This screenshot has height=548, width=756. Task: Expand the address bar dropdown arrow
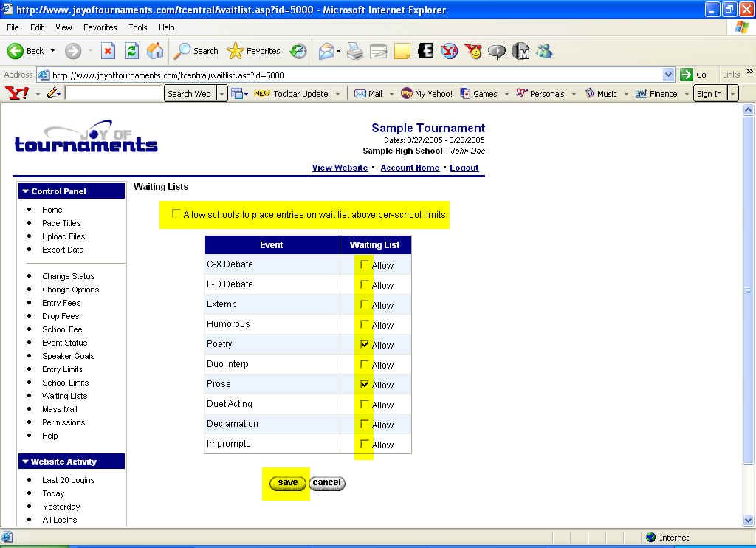pos(668,75)
